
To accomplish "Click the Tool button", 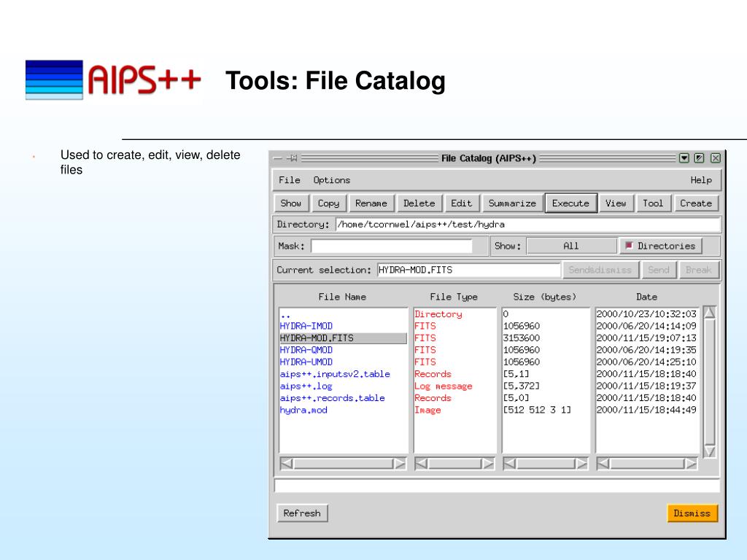I will 653,203.
